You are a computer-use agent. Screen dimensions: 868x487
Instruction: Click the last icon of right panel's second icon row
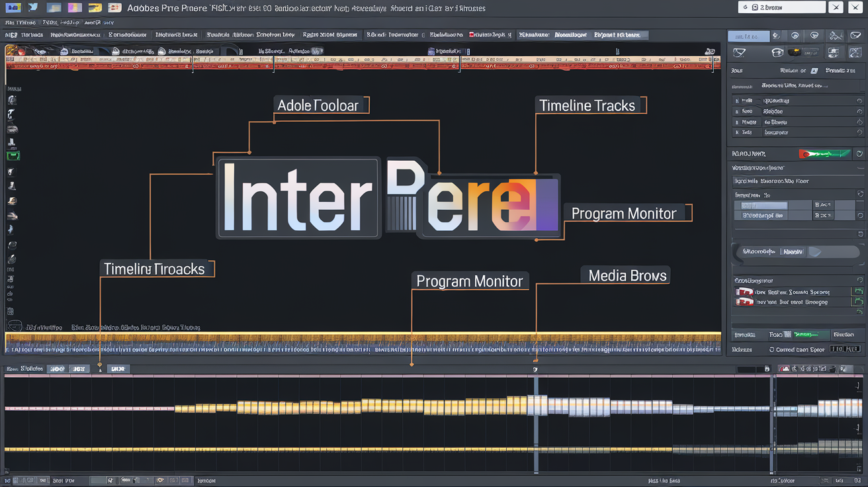click(855, 53)
